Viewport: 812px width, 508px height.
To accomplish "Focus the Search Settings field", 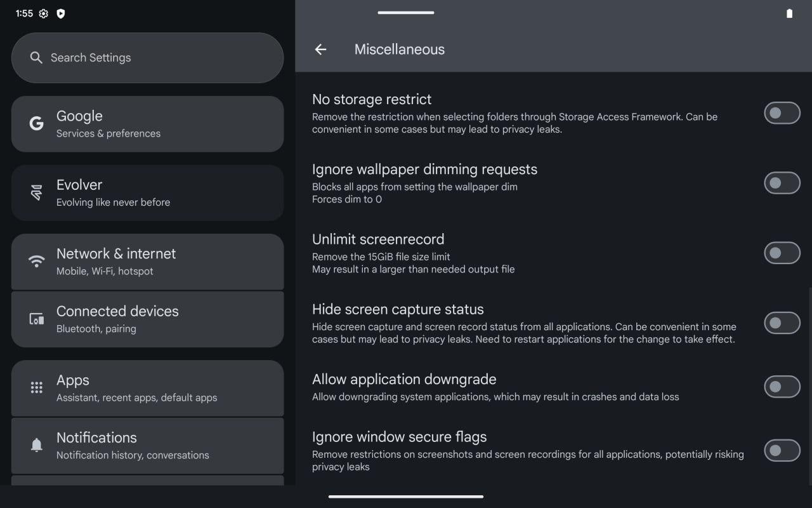I will [147, 58].
